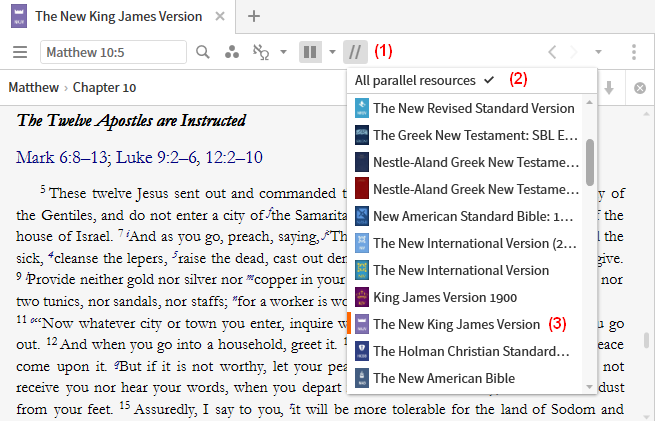Click the SBL Greek New Testament cover icon
This screenshot has height=421, width=655.
(362, 135)
